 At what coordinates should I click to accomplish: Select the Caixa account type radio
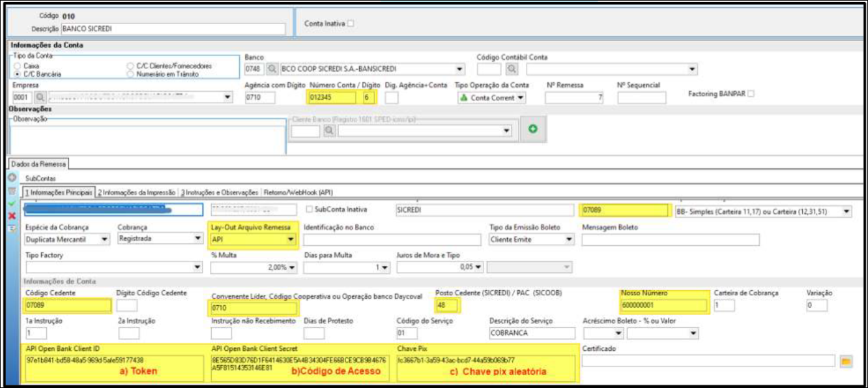(x=18, y=66)
